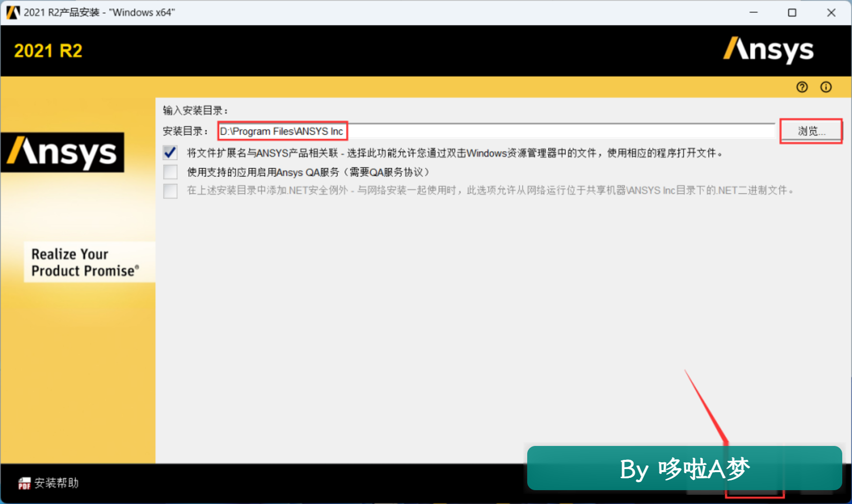Minimize the 2021 R2 installer window
The width and height of the screenshot is (852, 504).
(753, 12)
